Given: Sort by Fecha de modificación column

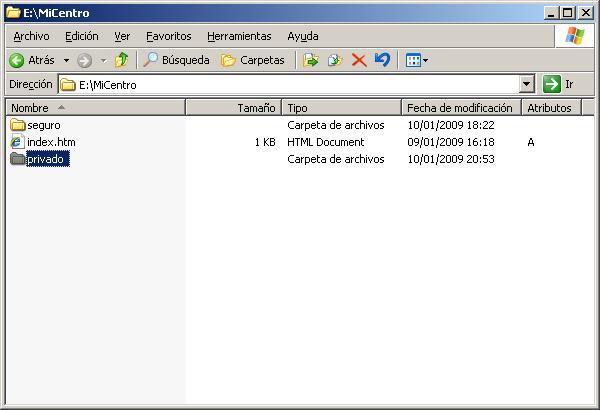Looking at the screenshot, I should click(459, 107).
